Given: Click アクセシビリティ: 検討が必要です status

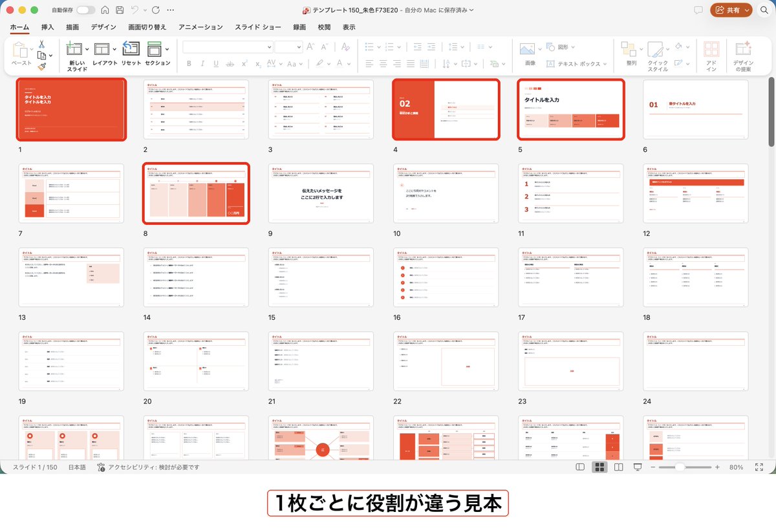Looking at the screenshot, I should [148, 467].
